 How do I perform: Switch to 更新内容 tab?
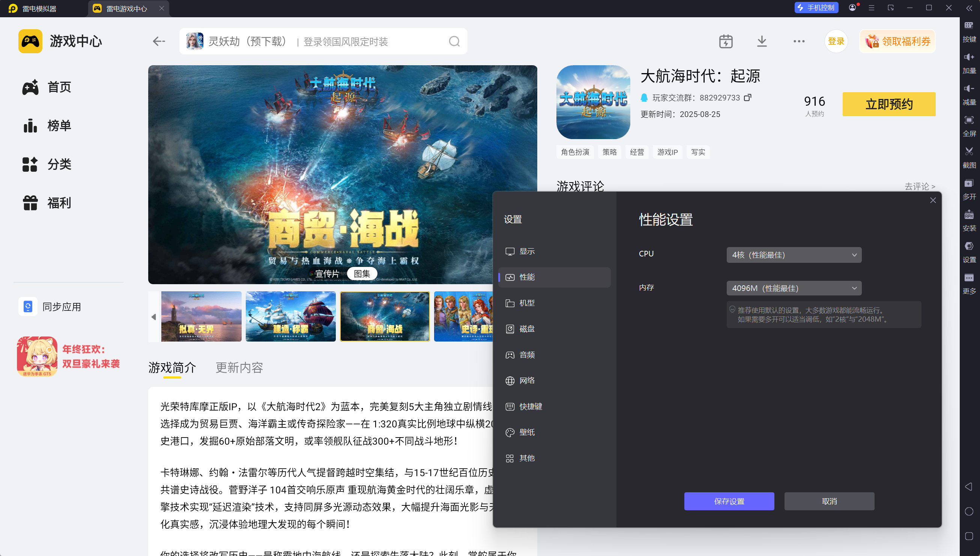click(239, 367)
